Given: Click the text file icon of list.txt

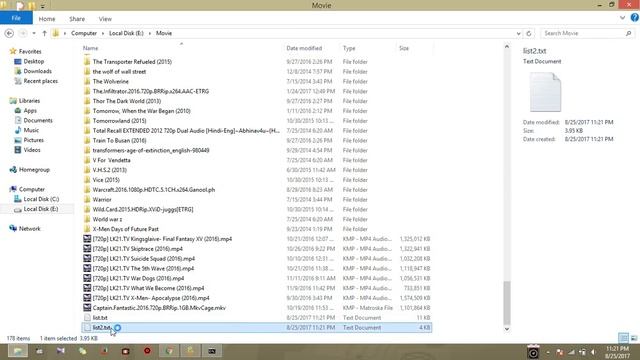Looking at the screenshot, I should [87, 318].
